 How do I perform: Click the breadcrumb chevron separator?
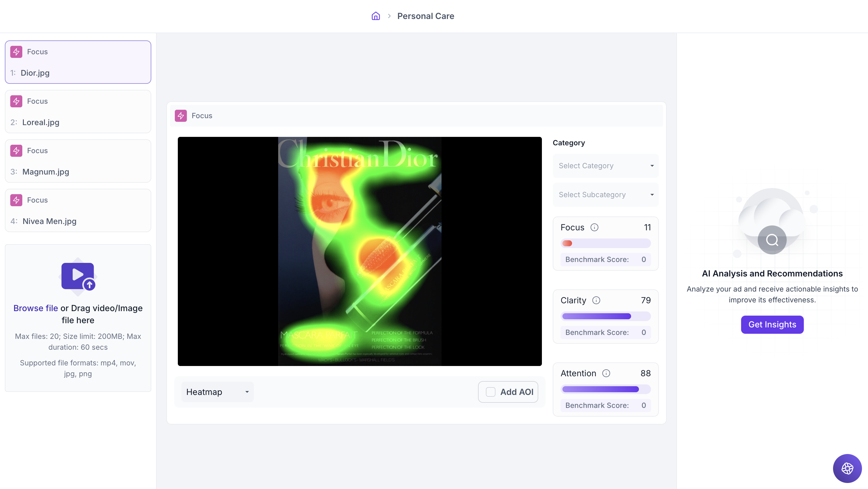tap(389, 16)
